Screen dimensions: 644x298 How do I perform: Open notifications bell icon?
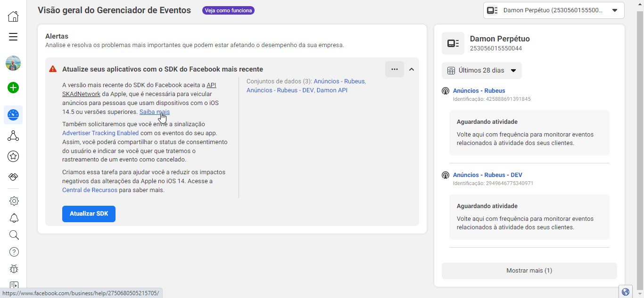click(x=14, y=218)
